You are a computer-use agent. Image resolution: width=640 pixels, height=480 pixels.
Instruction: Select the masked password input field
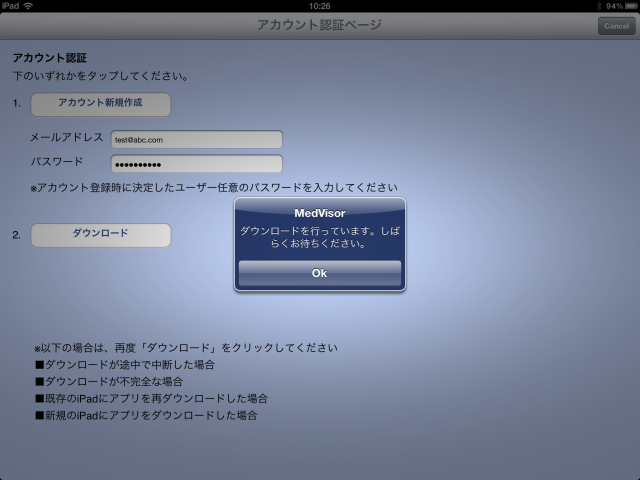(x=197, y=163)
